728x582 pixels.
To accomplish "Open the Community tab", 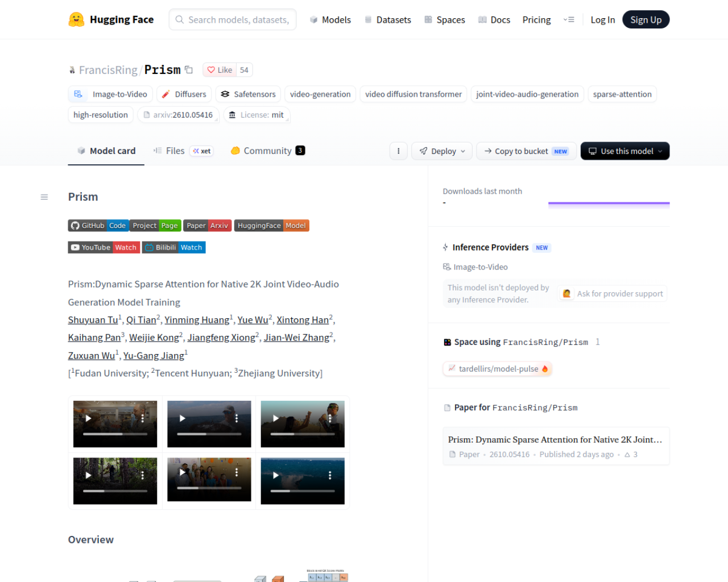I will pos(268,151).
